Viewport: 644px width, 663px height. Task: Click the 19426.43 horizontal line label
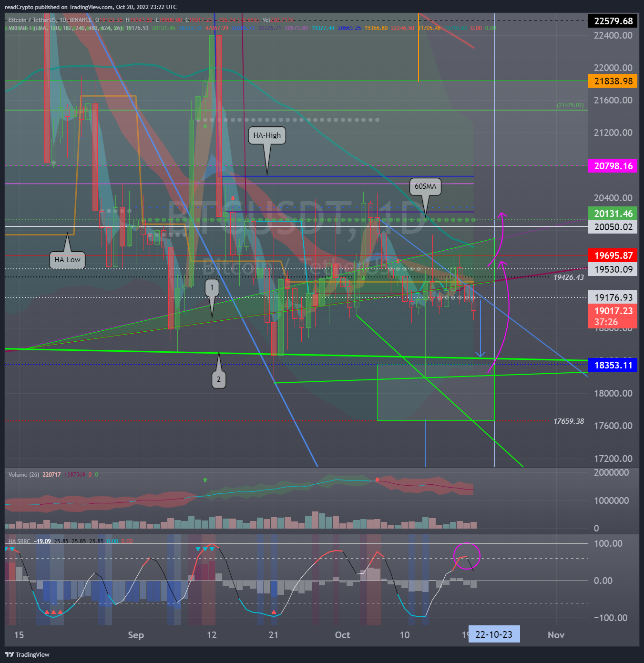568,277
